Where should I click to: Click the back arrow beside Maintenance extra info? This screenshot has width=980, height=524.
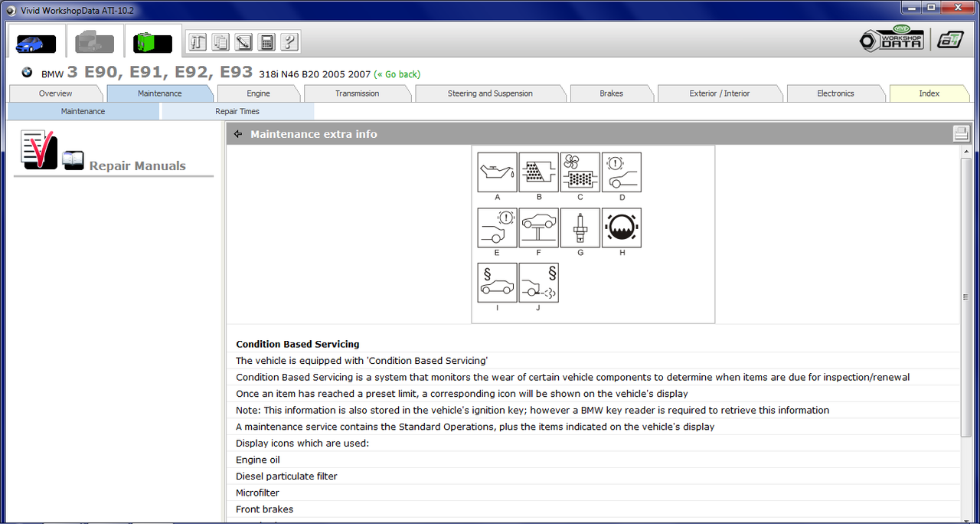pos(238,134)
